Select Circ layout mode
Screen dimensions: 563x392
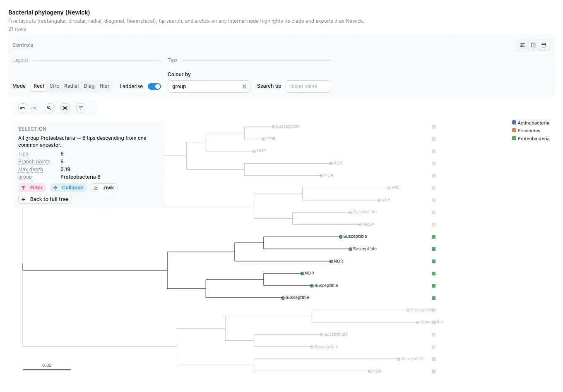pyautogui.click(x=54, y=86)
